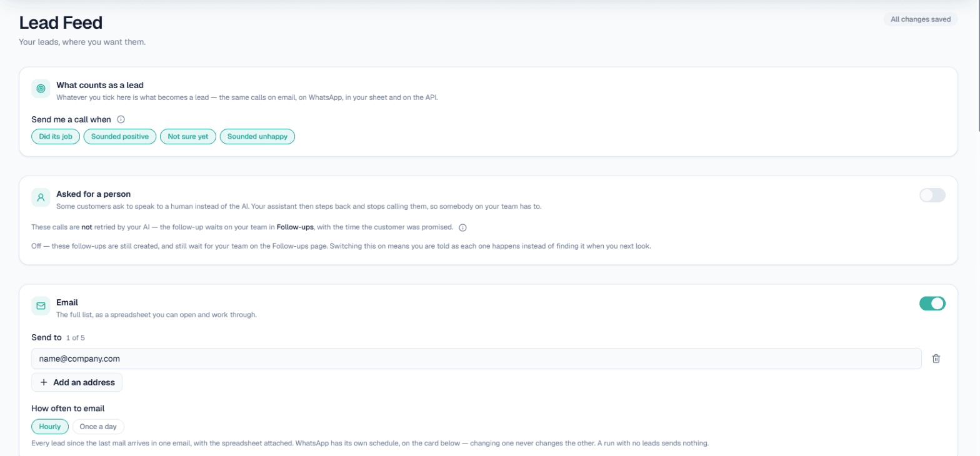Open the info tooltip next to Send me a call when

coord(121,119)
